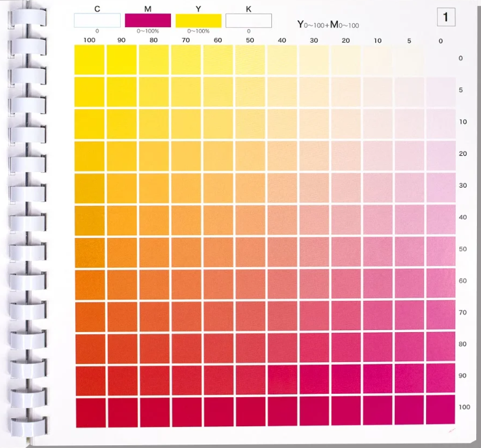Click the light yellow swatch at Y50 M0
The width and height of the screenshot is (481, 448).
(x=250, y=60)
